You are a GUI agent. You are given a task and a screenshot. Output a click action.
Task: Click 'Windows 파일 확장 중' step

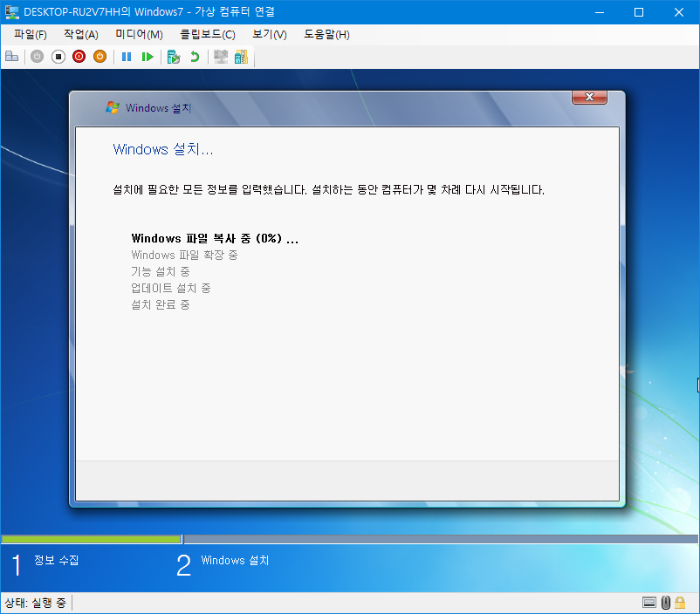(x=184, y=255)
